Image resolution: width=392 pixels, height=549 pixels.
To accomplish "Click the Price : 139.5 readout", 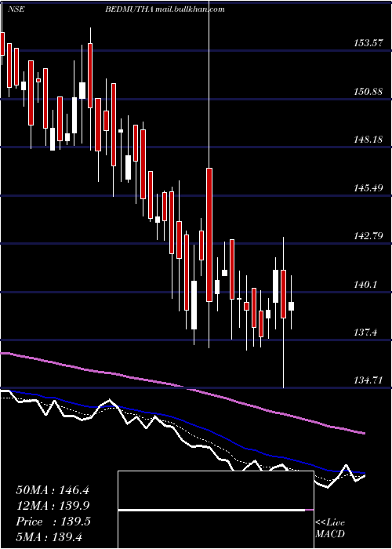I will pos(53,522).
